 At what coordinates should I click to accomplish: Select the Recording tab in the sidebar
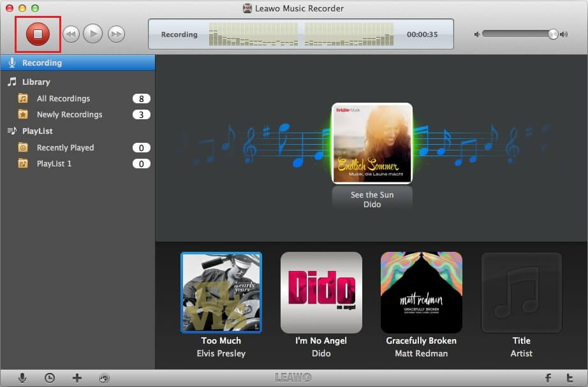coord(42,63)
